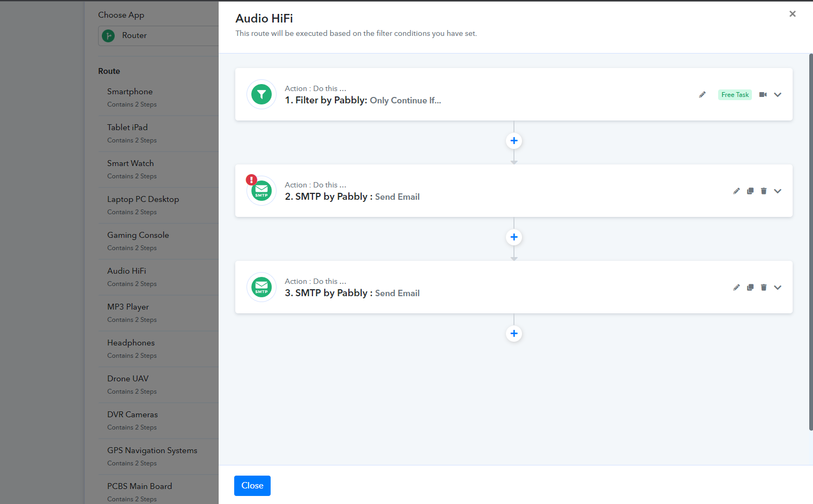Delete step 3 SMTP with trash icon
This screenshot has height=504, width=813.
764,288
